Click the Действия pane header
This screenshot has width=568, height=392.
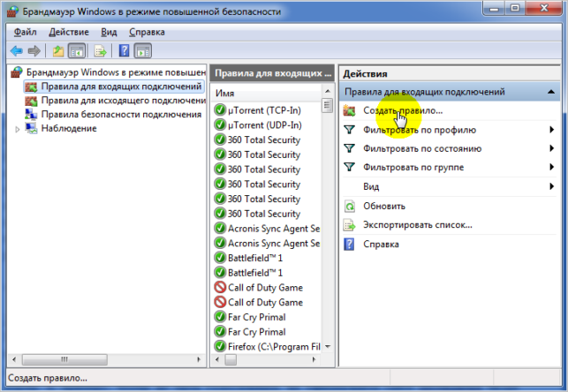tap(450, 74)
